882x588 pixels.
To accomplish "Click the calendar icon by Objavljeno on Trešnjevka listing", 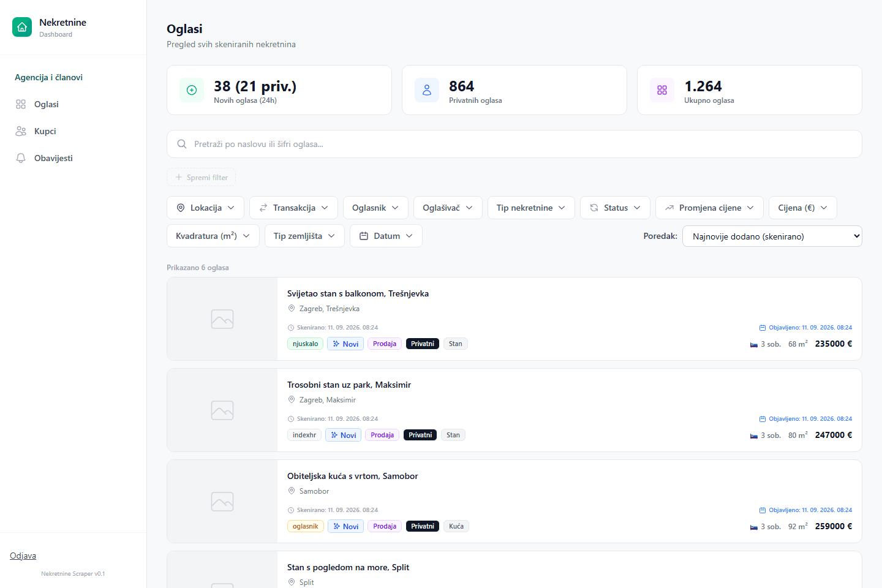I will click(x=763, y=328).
